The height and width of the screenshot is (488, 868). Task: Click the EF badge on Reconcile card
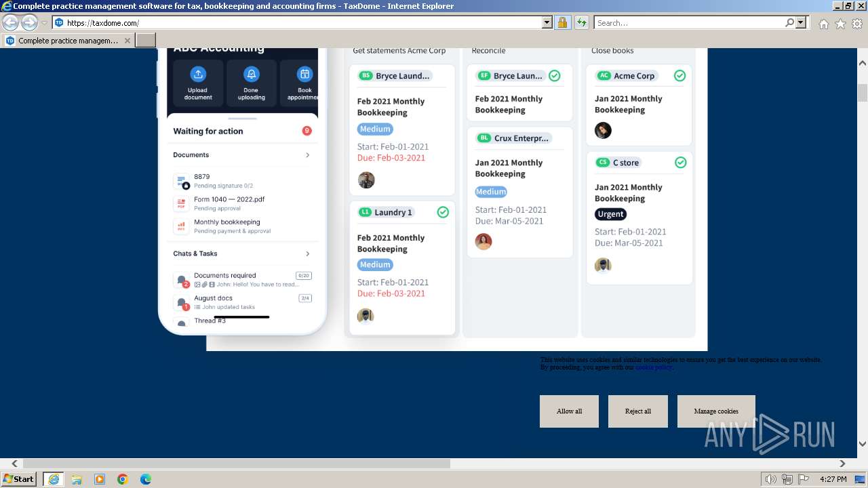click(x=484, y=76)
